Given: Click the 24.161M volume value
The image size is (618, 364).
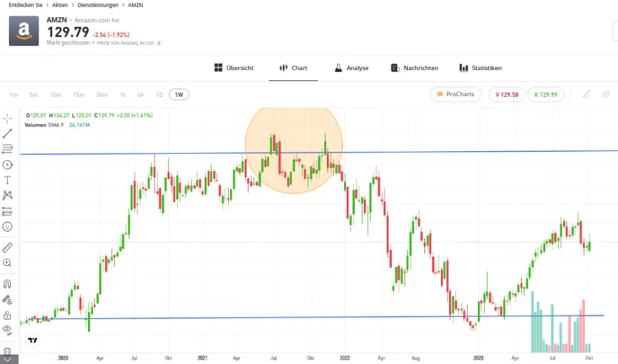Looking at the screenshot, I should [79, 125].
